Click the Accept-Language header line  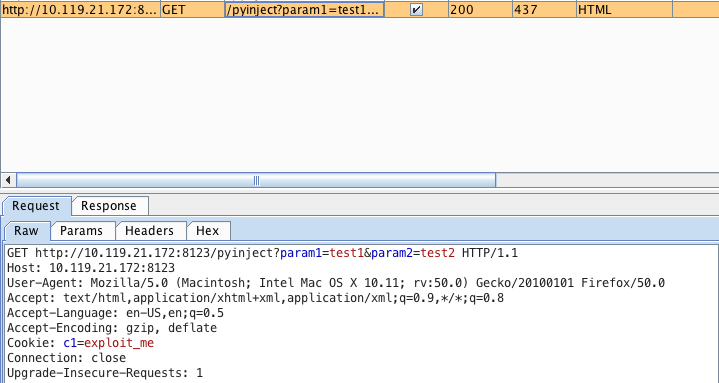[116, 313]
